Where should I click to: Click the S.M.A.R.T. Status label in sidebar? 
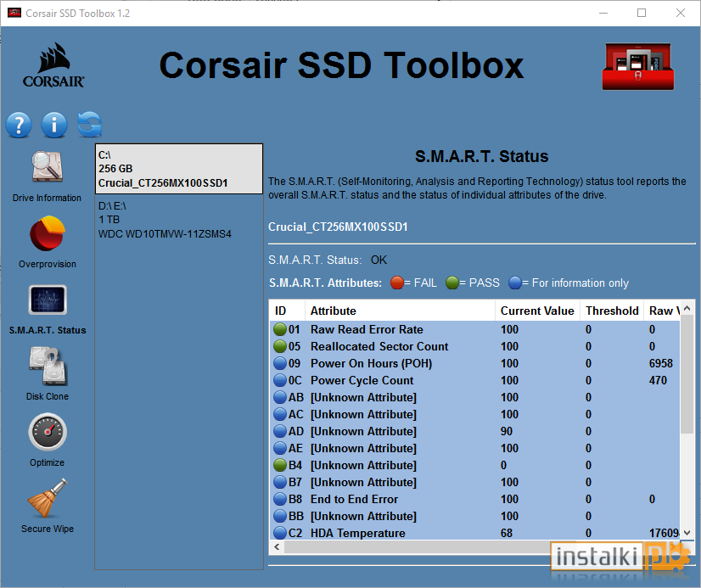(48, 330)
